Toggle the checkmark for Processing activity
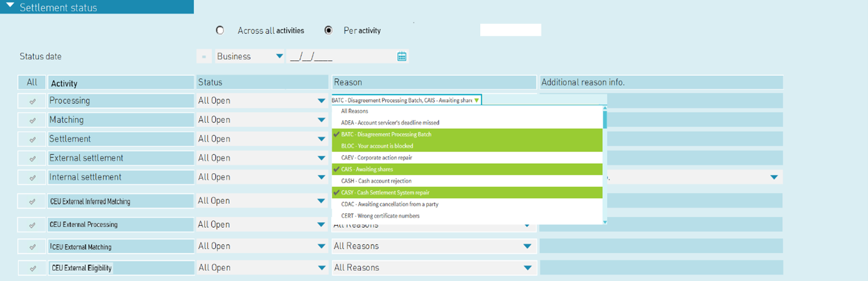 [x=32, y=101]
